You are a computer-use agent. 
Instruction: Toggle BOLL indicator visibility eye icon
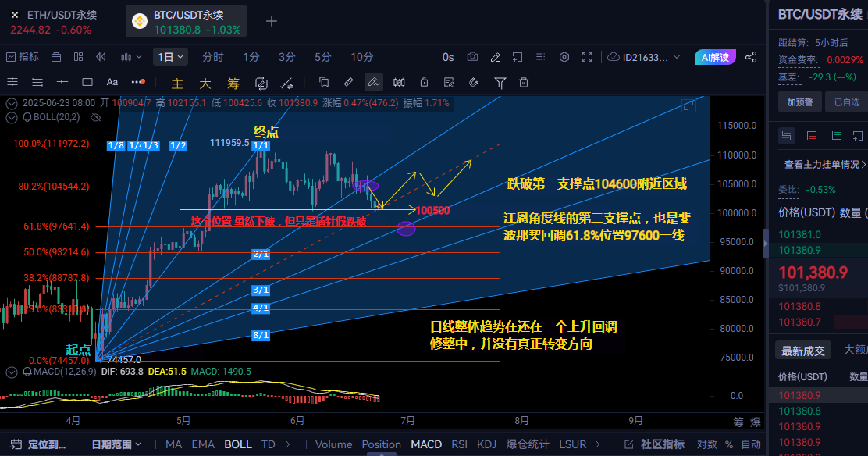96,117
